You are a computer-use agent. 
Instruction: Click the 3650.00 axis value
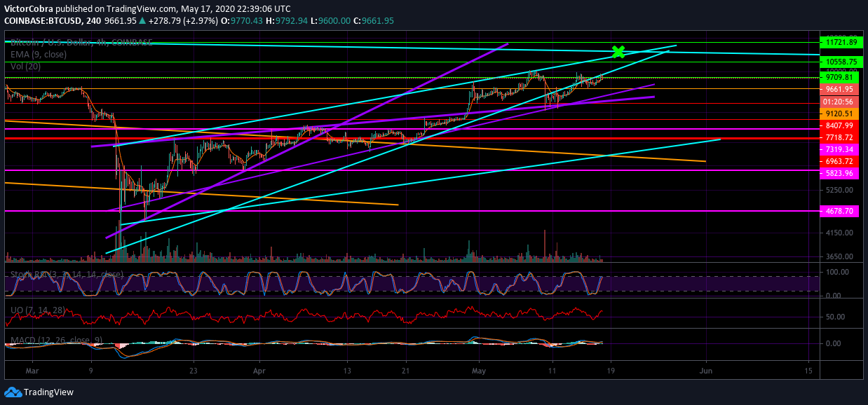click(x=839, y=257)
